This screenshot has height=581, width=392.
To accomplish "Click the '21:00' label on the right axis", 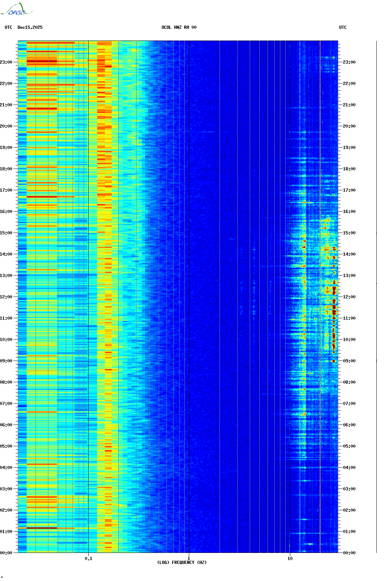I will tap(349, 105).
